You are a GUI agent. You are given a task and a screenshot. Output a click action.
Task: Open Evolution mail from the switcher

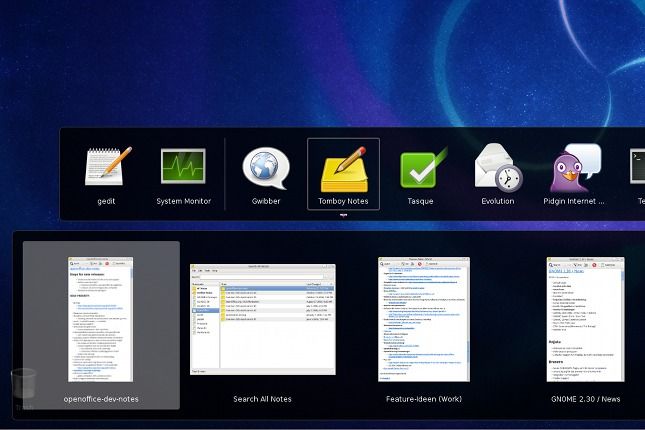click(498, 167)
